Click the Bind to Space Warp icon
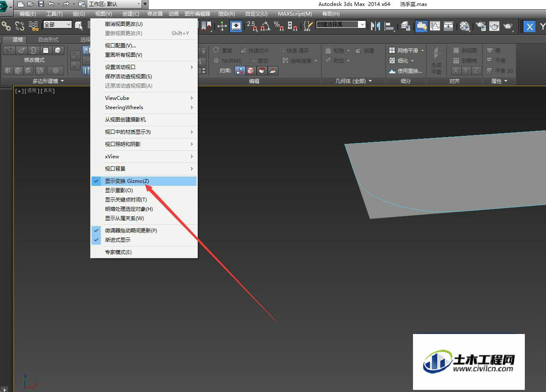546x392 pixels. point(33,26)
